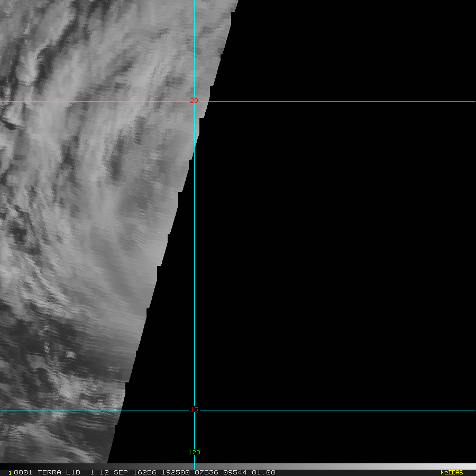Screen dimensions: 476x476
Task: Click the band number 1 before 12 SEP
Action: click(x=92, y=472)
